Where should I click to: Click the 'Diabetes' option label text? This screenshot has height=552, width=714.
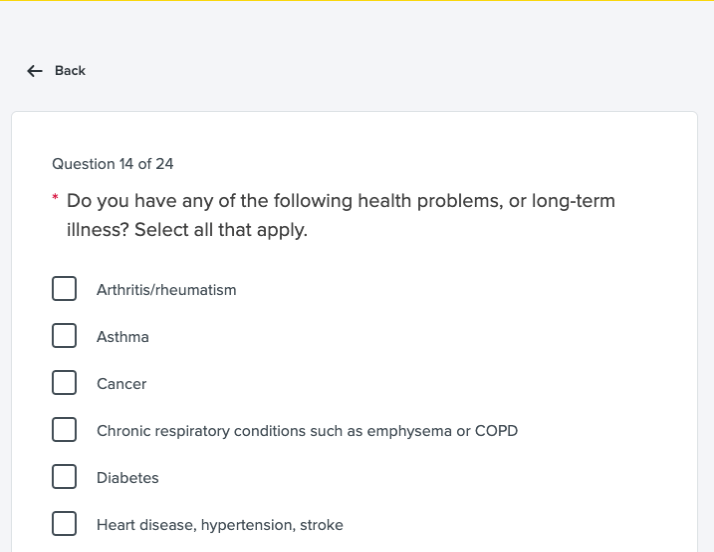(x=127, y=478)
